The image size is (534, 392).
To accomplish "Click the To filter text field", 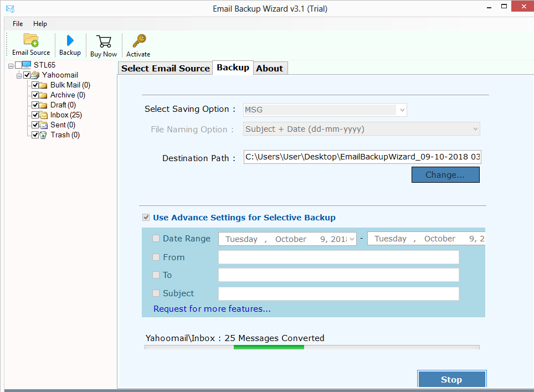I will click(x=338, y=275).
